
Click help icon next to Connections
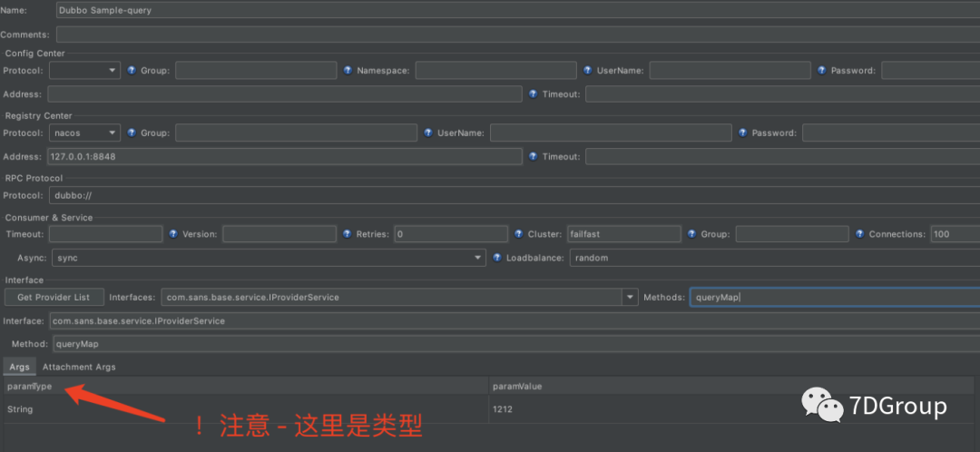[859, 234]
